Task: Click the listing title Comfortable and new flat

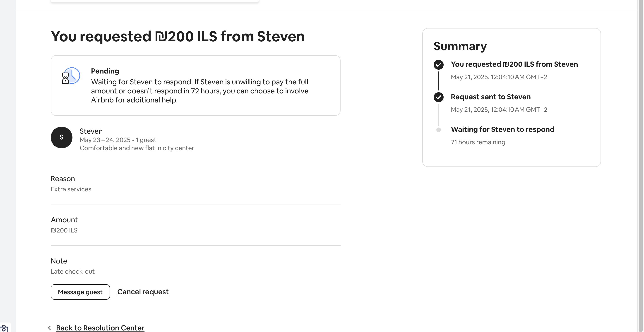Action: (x=137, y=148)
